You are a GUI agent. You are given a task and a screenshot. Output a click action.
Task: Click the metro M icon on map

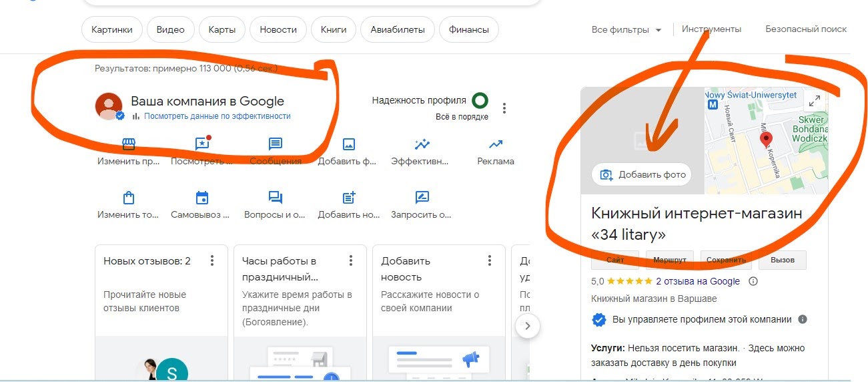[x=712, y=105]
